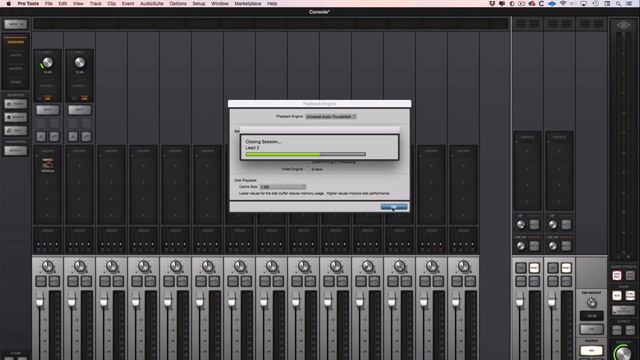Image resolution: width=640 pixels, height=360 pixels.
Task: Open the Playback Engine device dropdown
Action: click(331, 116)
